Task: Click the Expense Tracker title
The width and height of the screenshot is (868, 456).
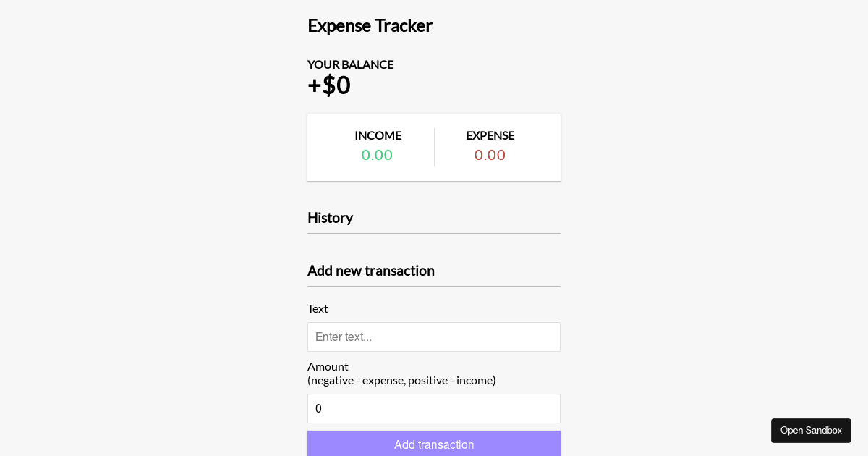Action: point(370,25)
